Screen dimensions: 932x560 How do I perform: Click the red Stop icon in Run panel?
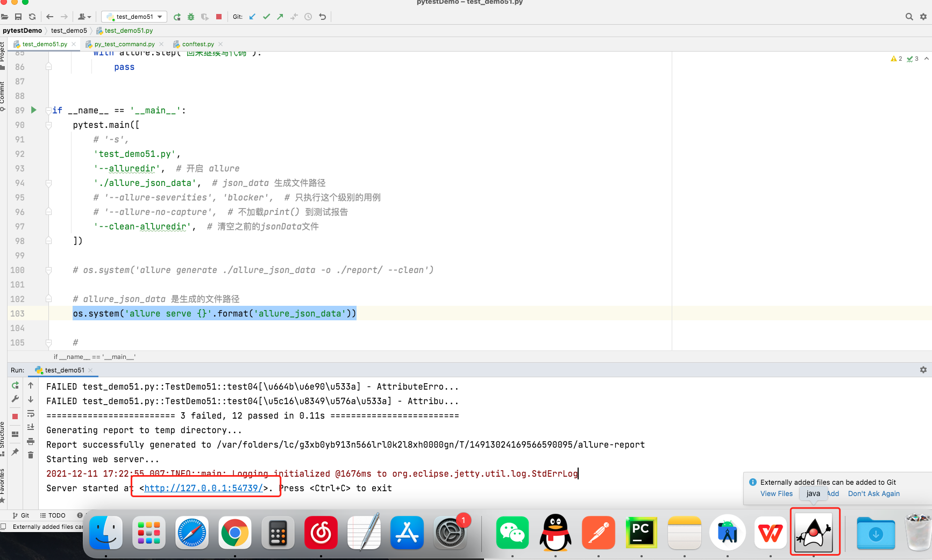point(15,417)
